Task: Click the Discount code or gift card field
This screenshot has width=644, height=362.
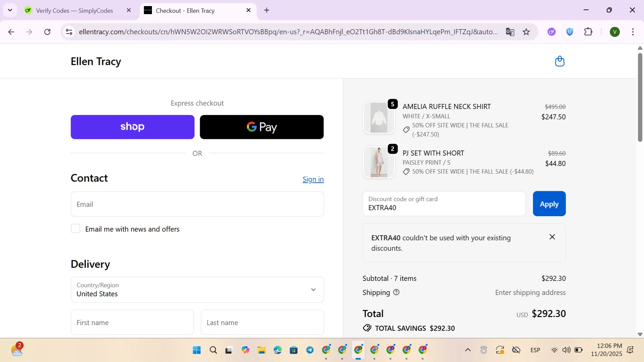Action: [444, 204]
